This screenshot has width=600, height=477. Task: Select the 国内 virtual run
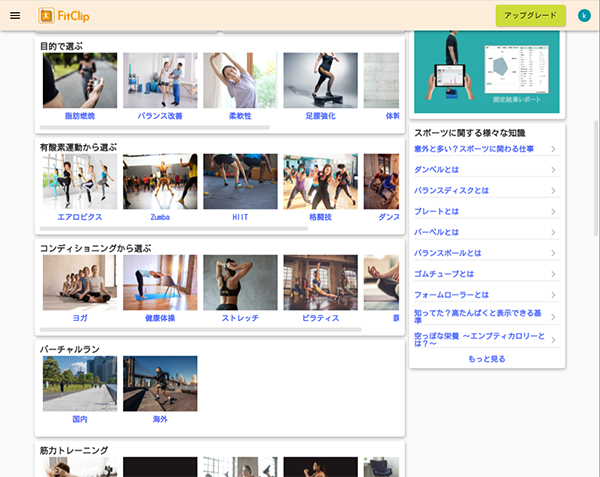click(x=80, y=383)
